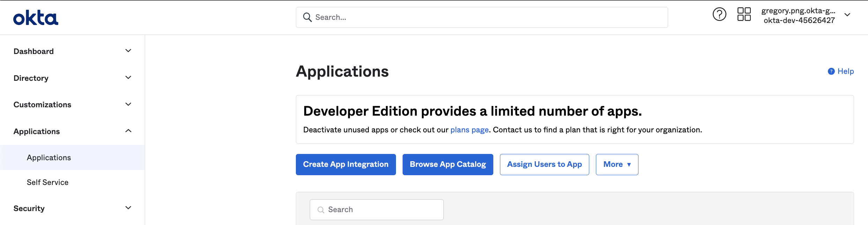The width and height of the screenshot is (868, 225).
Task: Expand the Security sidebar section
Action: 128,208
